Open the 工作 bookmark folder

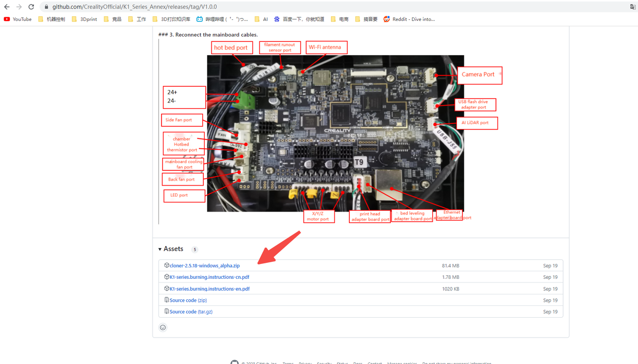(x=137, y=19)
